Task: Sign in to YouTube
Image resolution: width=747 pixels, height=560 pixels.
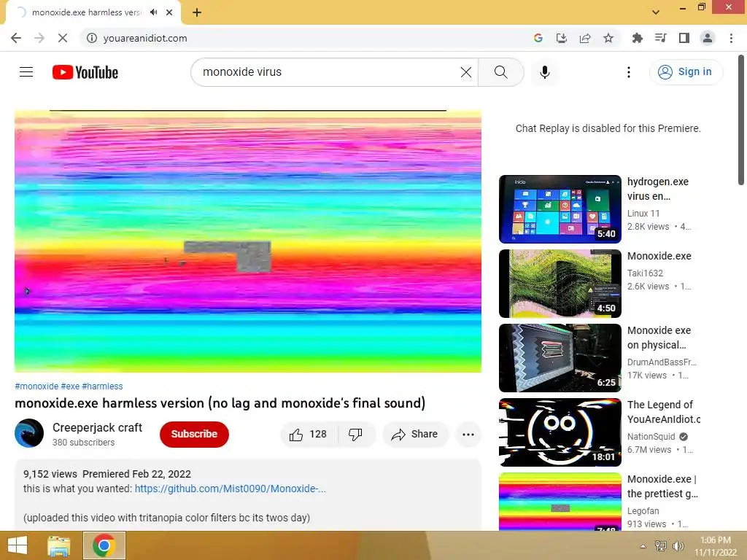Action: click(686, 72)
